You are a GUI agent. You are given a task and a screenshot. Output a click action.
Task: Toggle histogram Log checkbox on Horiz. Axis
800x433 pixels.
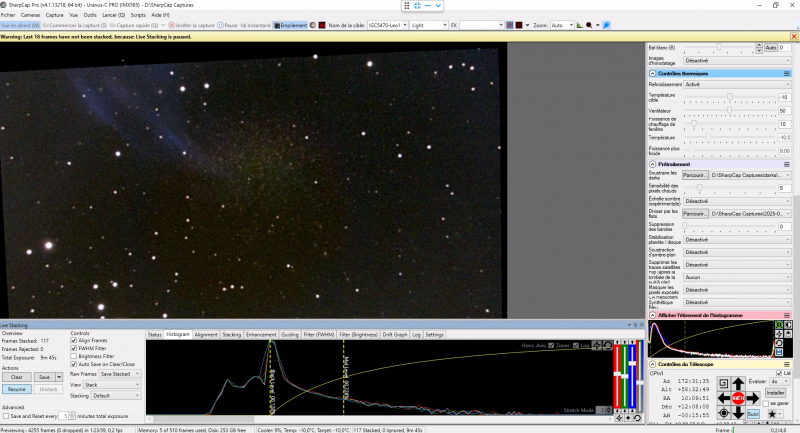(x=576, y=345)
